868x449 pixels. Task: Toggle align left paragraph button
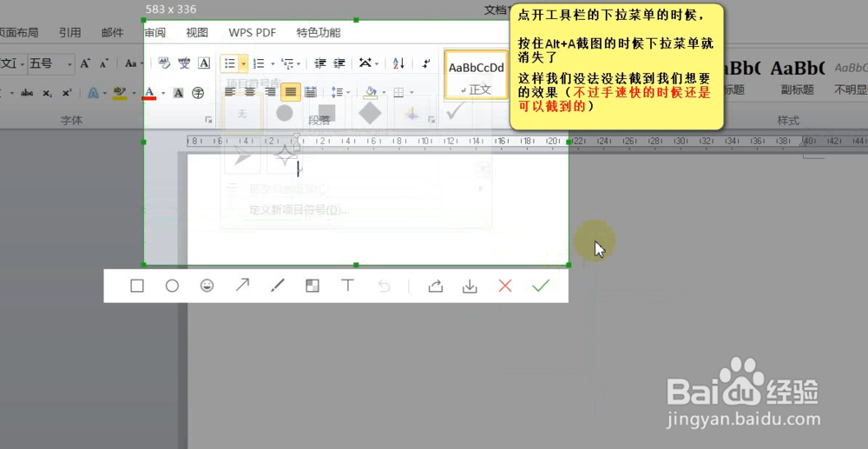point(229,92)
